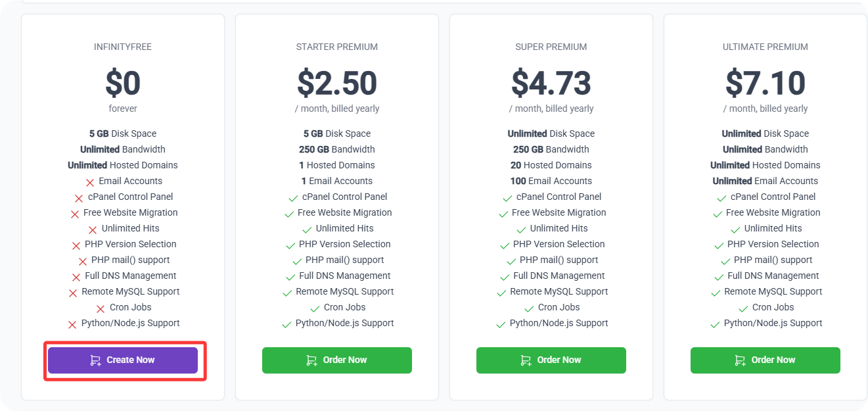The width and height of the screenshot is (868, 411).
Task: Click green check beside Ultimate Premium Cron Jobs
Action: [743, 308]
